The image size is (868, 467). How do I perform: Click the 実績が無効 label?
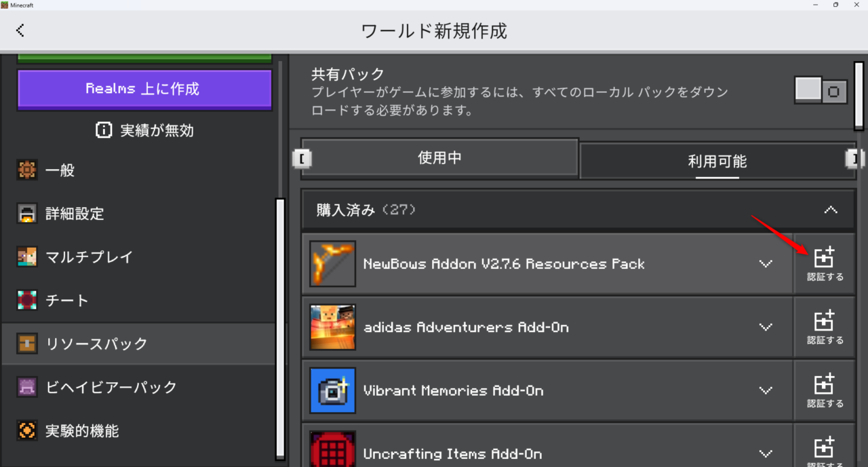pyautogui.click(x=157, y=130)
